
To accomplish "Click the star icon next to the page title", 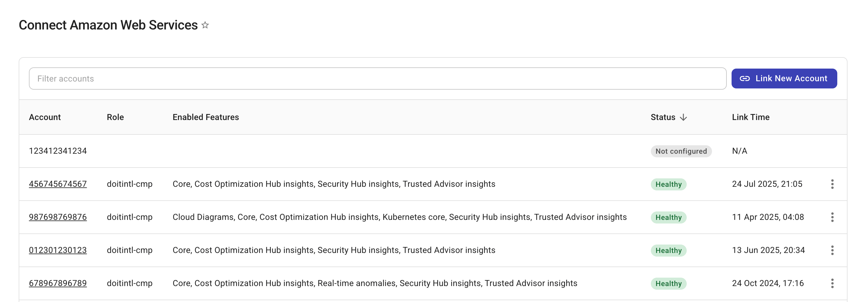I will (x=205, y=25).
